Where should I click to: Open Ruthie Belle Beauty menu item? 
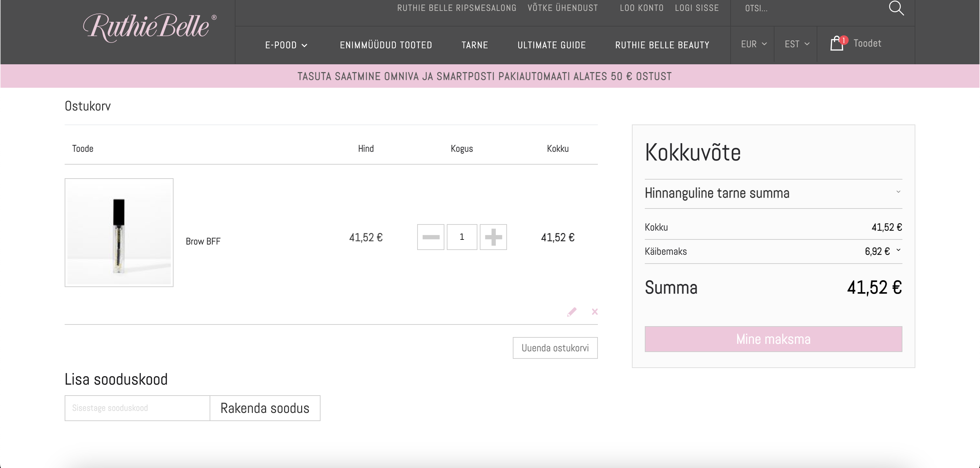point(662,45)
